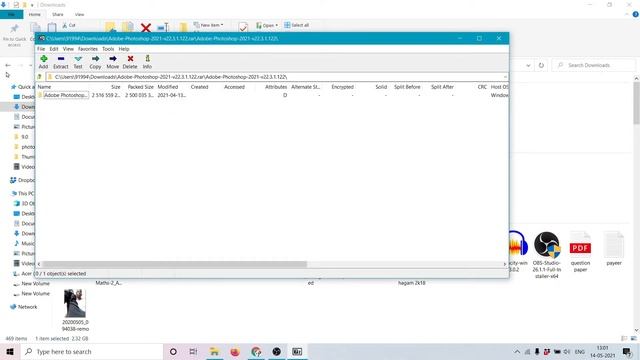This screenshot has height=360, width=640.
Task: Click the Cut command in Explorer ribbon
Action: (x=69, y=25)
